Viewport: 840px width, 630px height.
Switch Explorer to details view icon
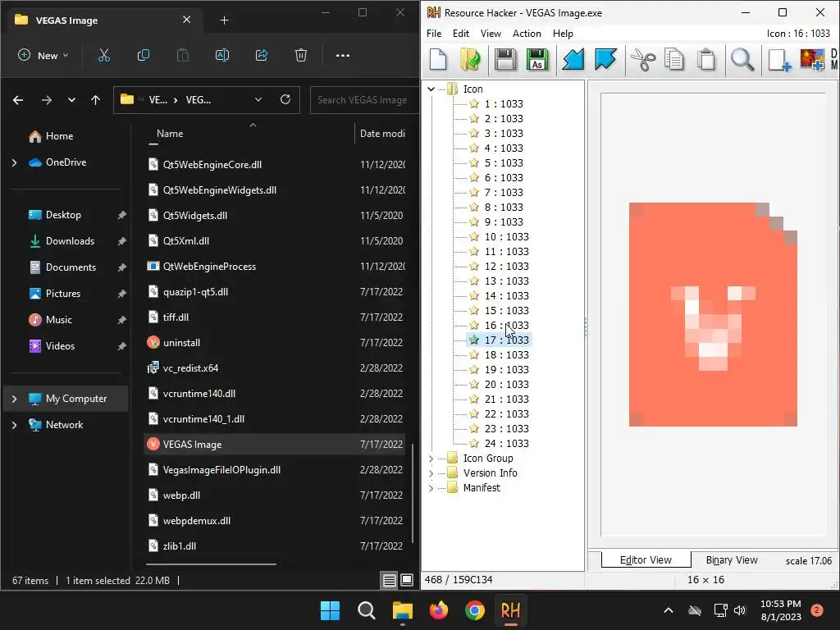[x=390, y=580]
